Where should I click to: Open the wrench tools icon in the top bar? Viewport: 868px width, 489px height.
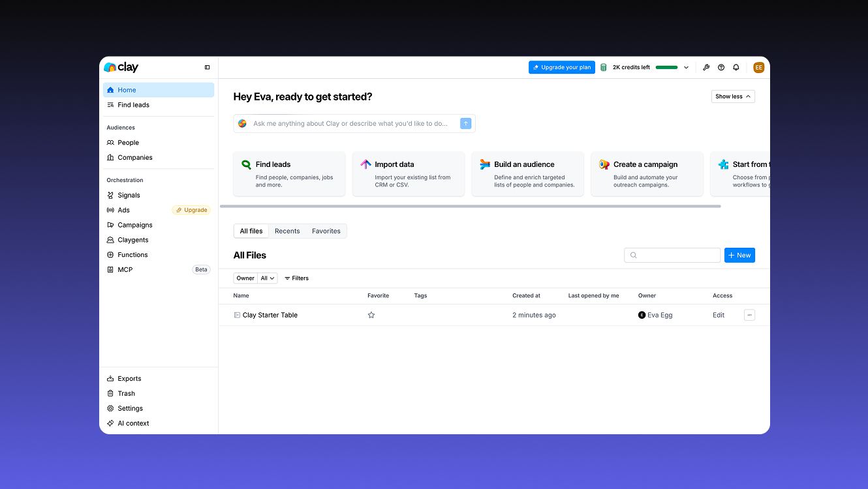706,67
